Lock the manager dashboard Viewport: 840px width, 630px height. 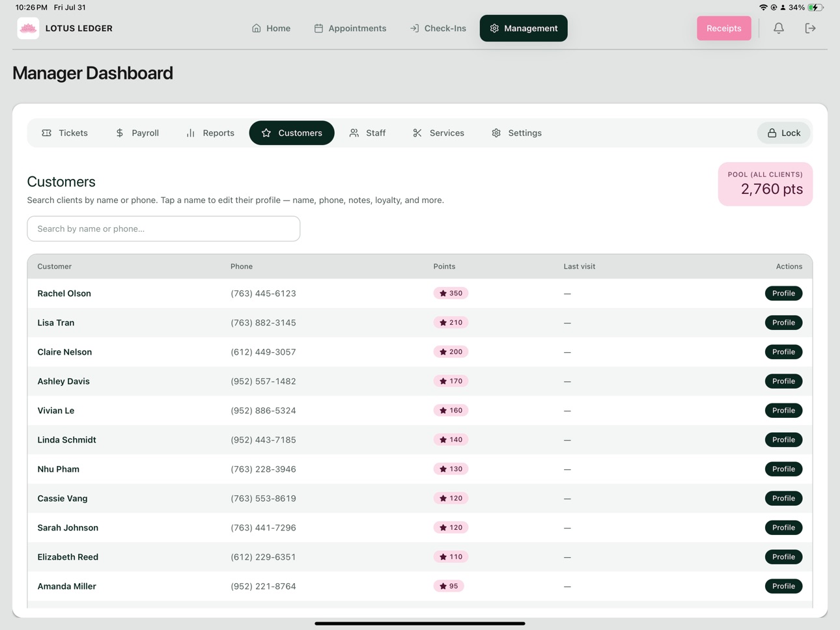point(784,133)
